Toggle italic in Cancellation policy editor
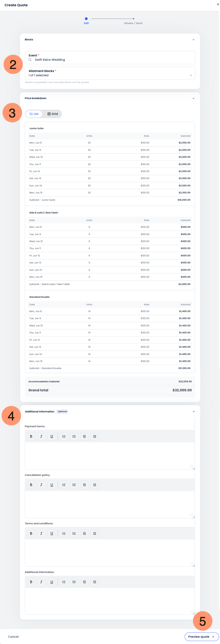220x644 pixels. click(x=41, y=485)
